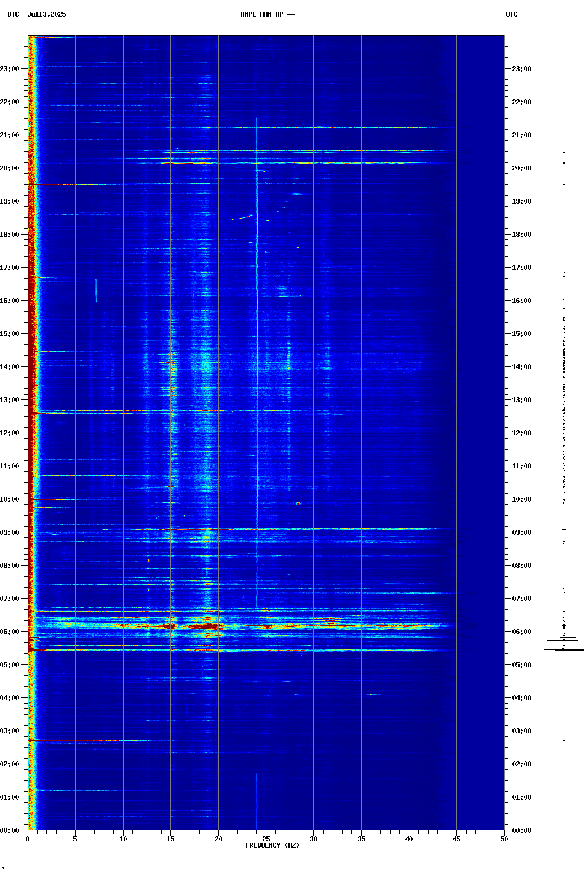This screenshot has width=588, height=874.
Task: Click the right-axis '23:00' time label
Action: pos(522,69)
